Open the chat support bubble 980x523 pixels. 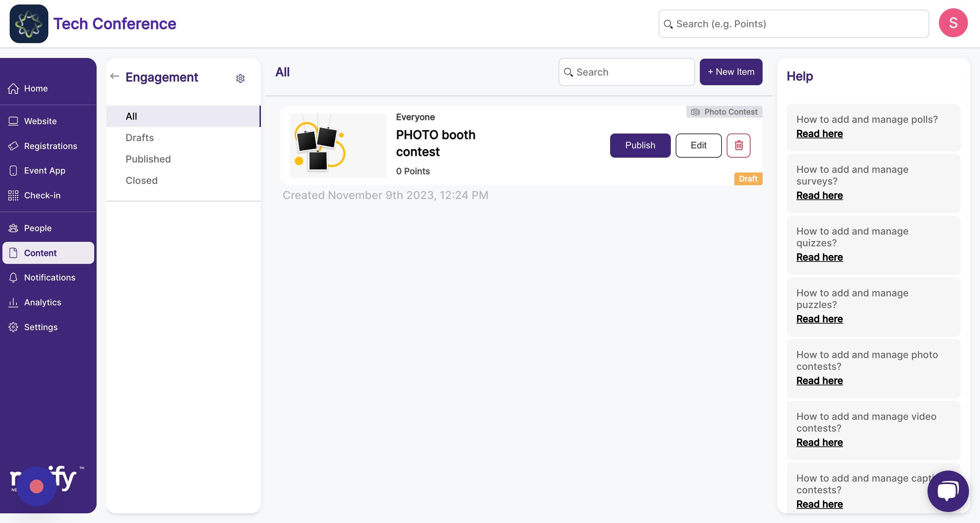point(947,491)
